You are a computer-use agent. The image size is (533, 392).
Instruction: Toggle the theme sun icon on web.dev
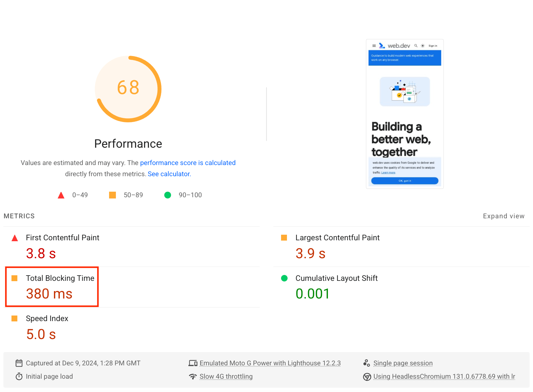click(423, 46)
